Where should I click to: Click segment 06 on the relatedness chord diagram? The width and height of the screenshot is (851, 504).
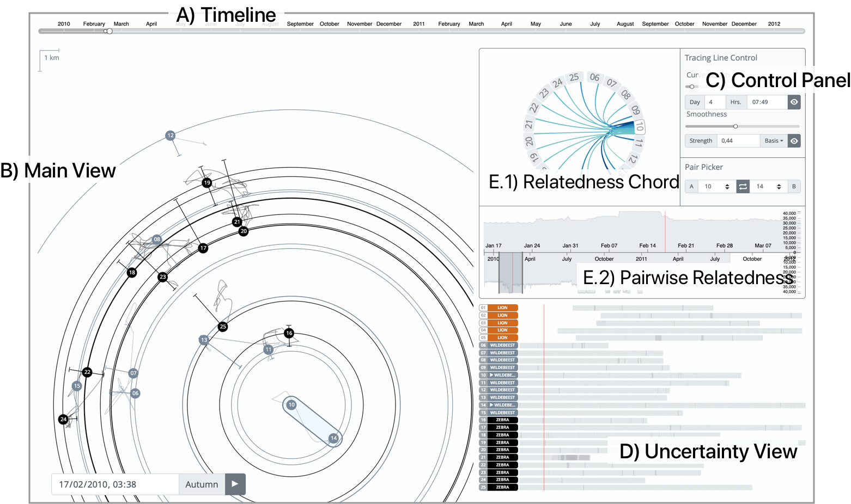point(594,78)
